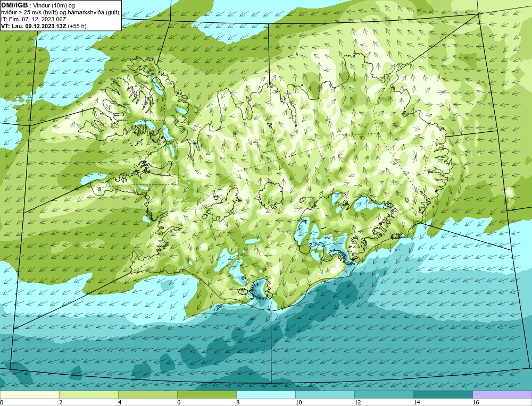Click the 'Vindur (10m) og' label
The height and width of the screenshot is (406, 532).
click(x=54, y=5)
